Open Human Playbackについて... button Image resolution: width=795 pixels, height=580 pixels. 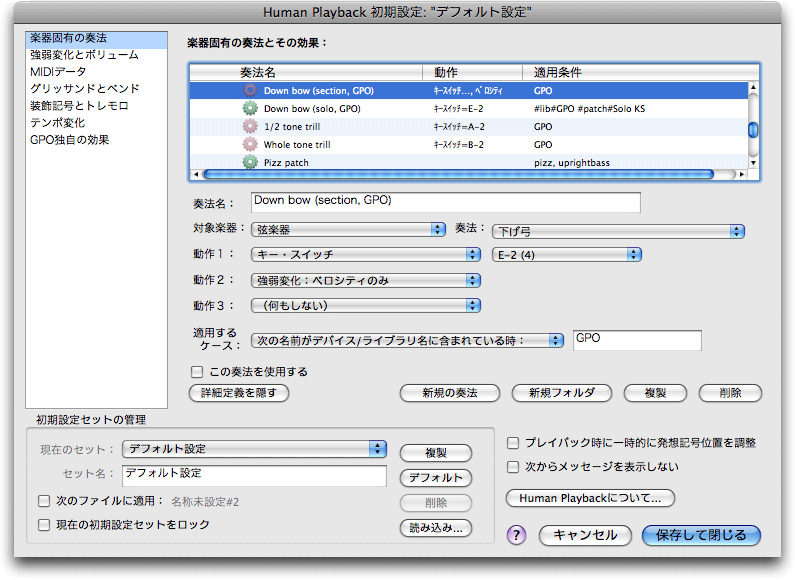point(590,498)
